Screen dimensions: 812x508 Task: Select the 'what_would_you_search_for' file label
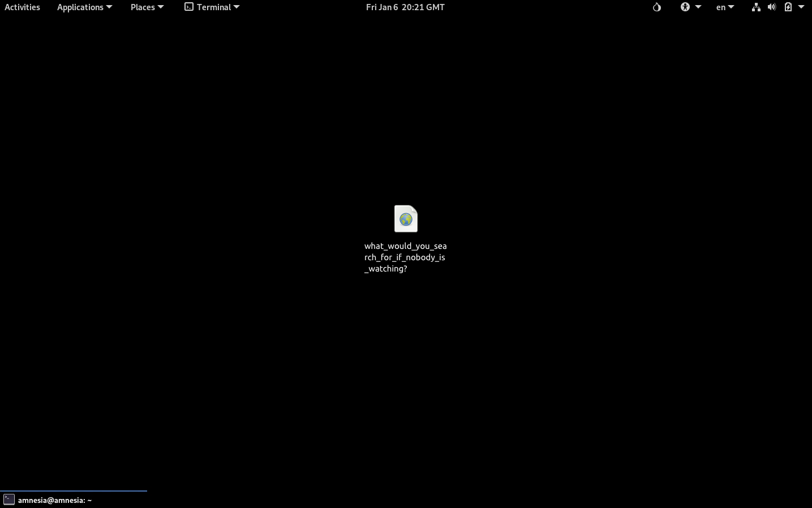click(405, 257)
